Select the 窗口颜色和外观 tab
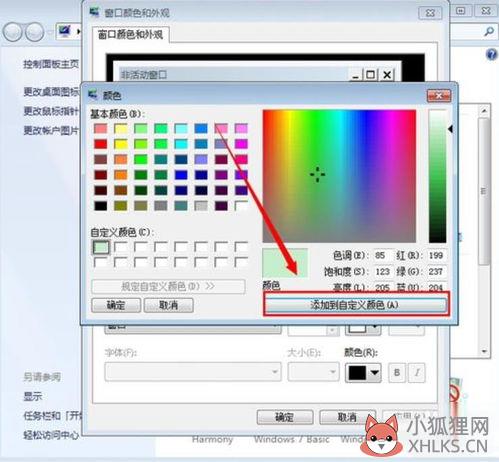This screenshot has height=462, width=499. [x=130, y=34]
